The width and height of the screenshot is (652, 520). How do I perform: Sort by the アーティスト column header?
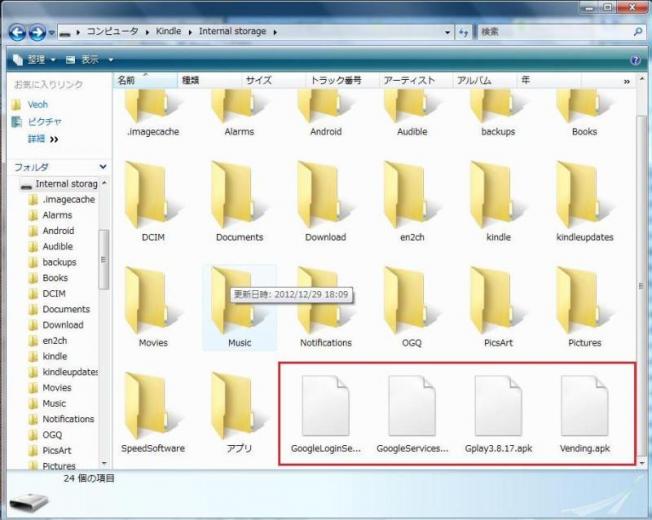click(415, 80)
